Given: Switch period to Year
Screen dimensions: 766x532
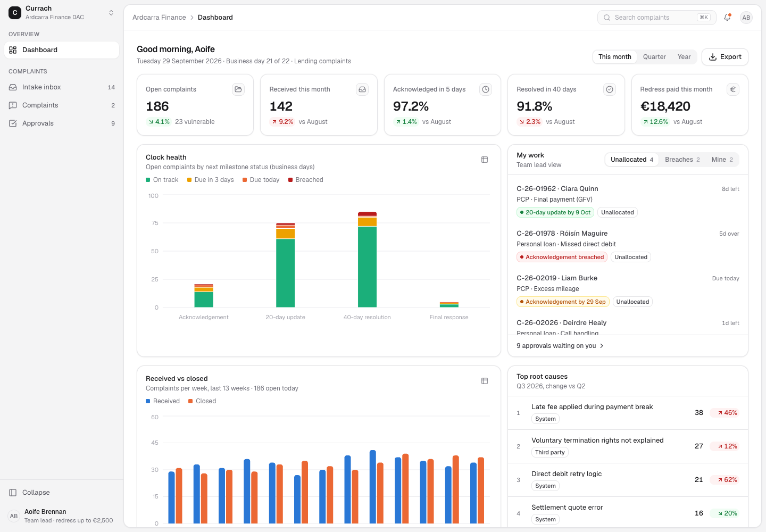Looking at the screenshot, I should (684, 57).
